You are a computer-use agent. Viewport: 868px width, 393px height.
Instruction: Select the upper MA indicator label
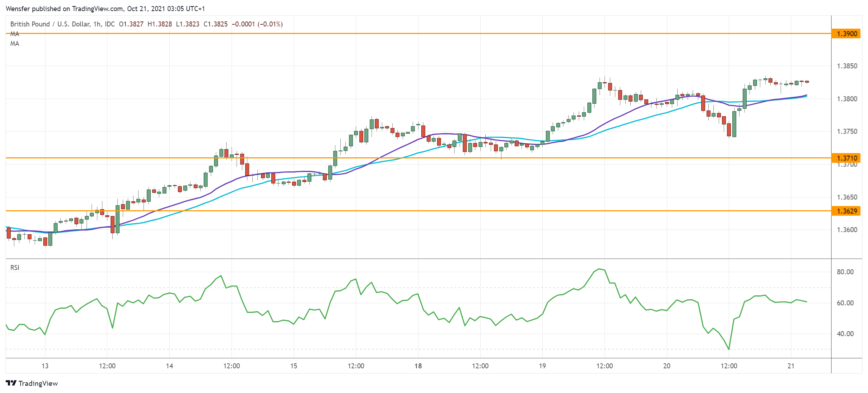pos(15,34)
